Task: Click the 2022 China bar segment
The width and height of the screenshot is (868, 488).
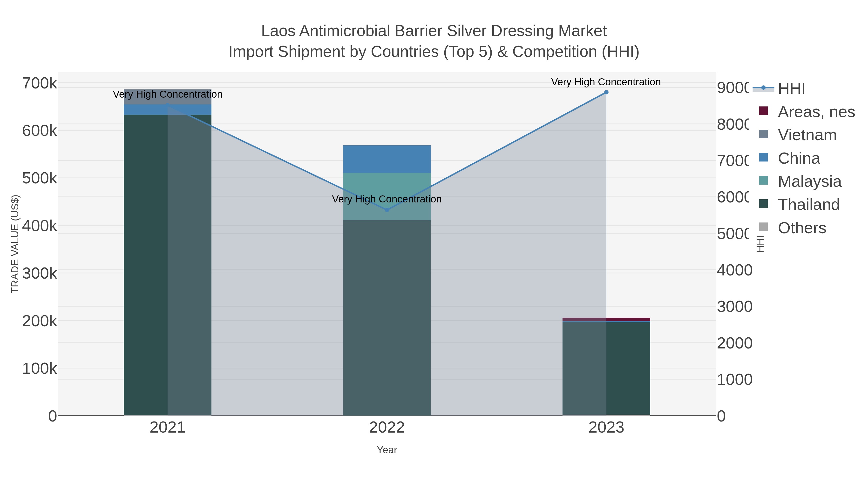Action: pyautogui.click(x=387, y=159)
